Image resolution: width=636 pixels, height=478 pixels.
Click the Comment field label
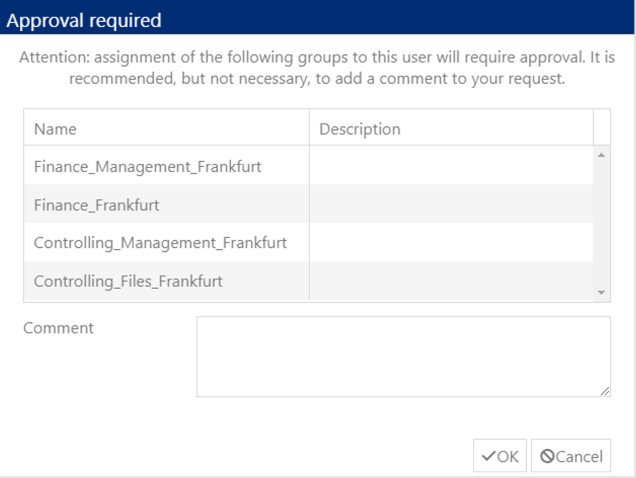click(58, 328)
